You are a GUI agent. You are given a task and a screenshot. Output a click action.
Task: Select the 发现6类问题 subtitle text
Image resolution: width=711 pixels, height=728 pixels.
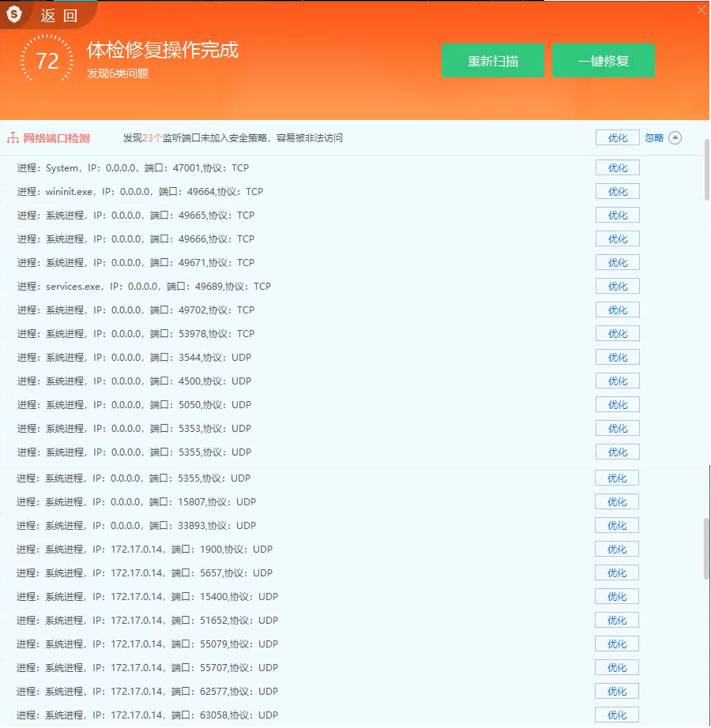(x=118, y=73)
